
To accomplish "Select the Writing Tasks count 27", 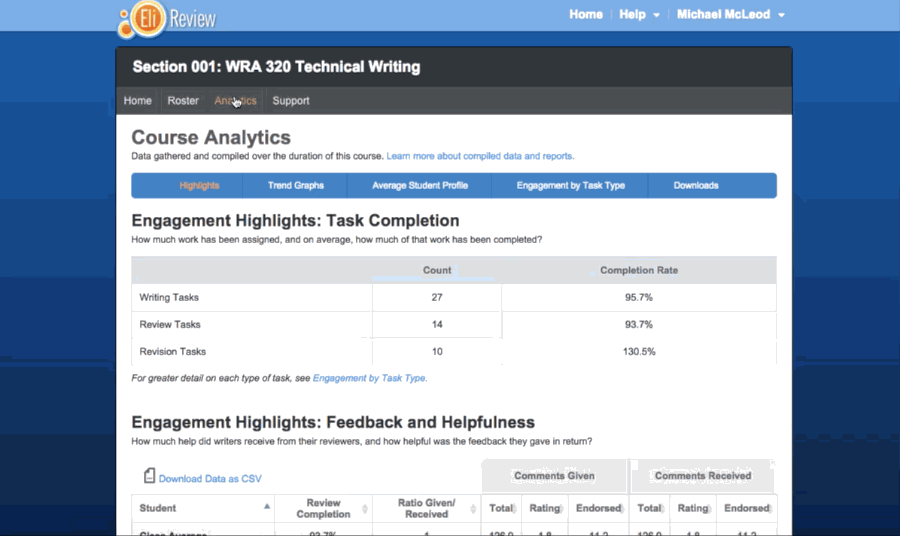I will click(437, 297).
